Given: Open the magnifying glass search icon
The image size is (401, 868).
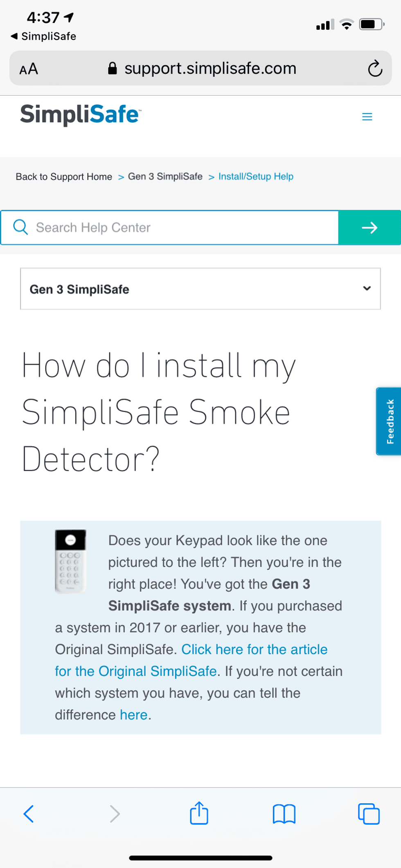Looking at the screenshot, I should click(x=20, y=227).
